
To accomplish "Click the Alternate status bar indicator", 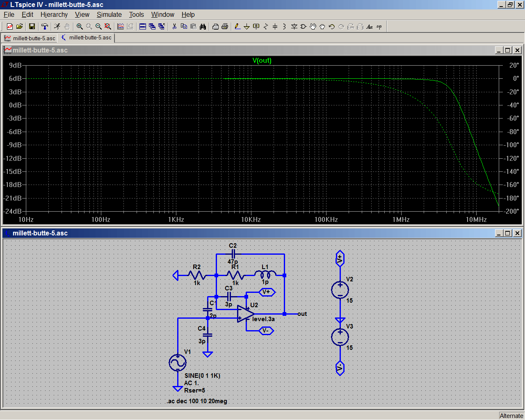I will [x=511, y=415].
